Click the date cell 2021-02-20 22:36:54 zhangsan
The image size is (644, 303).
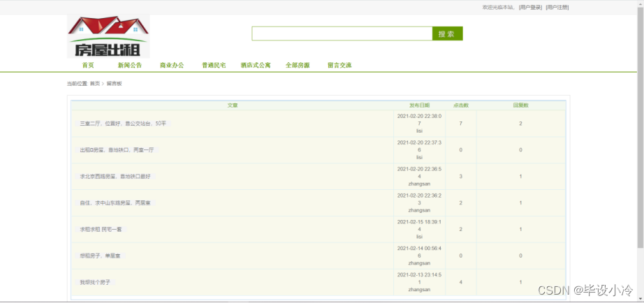419,176
